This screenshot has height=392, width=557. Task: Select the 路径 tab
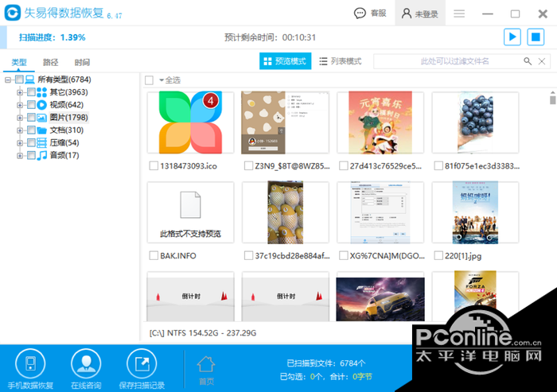pyautogui.click(x=50, y=63)
